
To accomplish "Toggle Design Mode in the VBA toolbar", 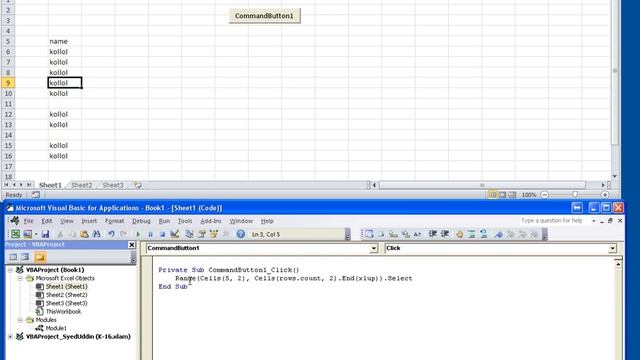I will pos(175,234).
